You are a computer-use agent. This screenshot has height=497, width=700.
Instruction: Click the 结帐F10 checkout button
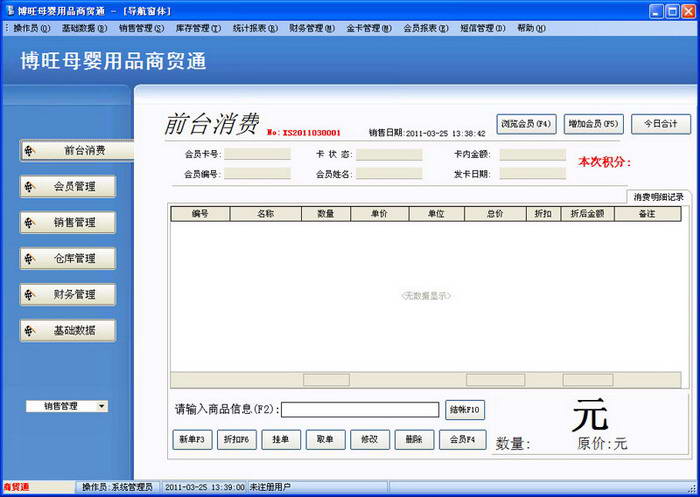[x=465, y=409]
